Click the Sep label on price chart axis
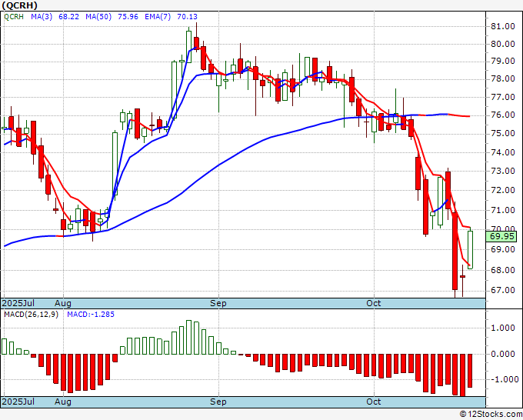The width and height of the screenshot is (523, 420). coord(218,303)
